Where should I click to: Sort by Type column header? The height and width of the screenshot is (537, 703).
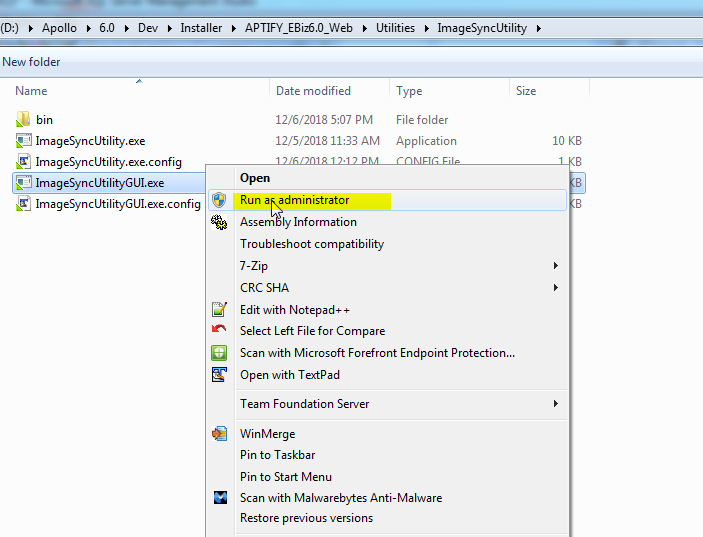pyautogui.click(x=409, y=91)
